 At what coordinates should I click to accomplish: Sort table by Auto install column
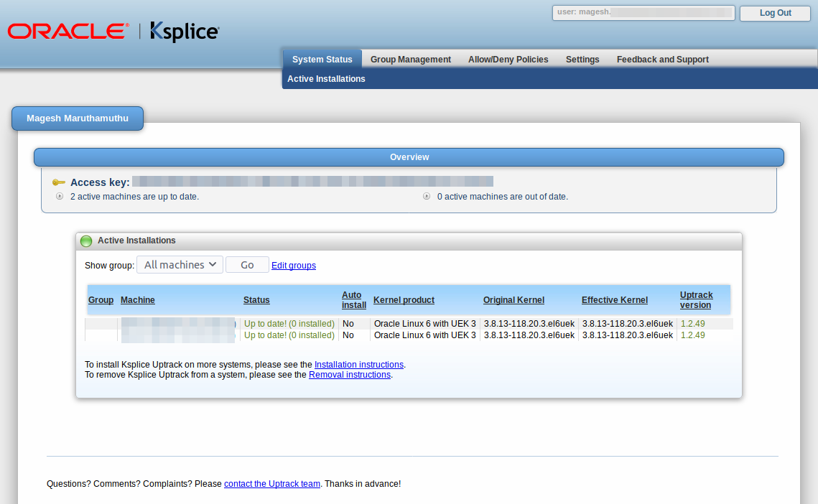[x=354, y=300]
